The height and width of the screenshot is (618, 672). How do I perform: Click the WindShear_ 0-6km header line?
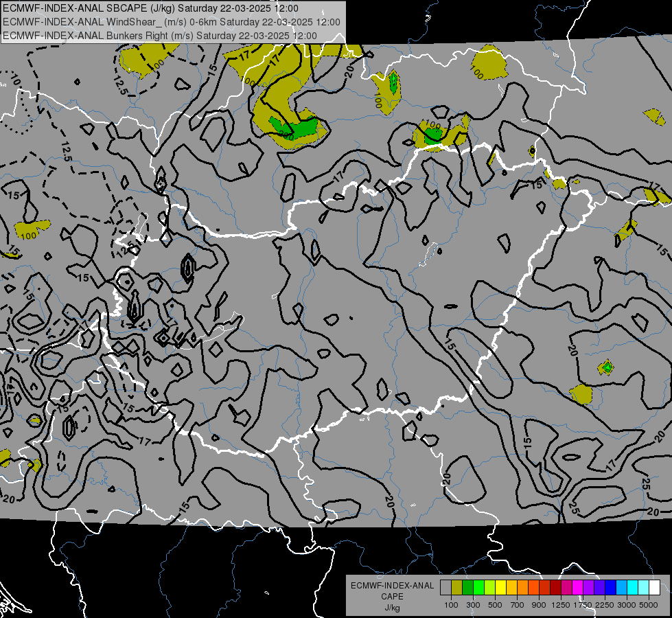(172, 22)
